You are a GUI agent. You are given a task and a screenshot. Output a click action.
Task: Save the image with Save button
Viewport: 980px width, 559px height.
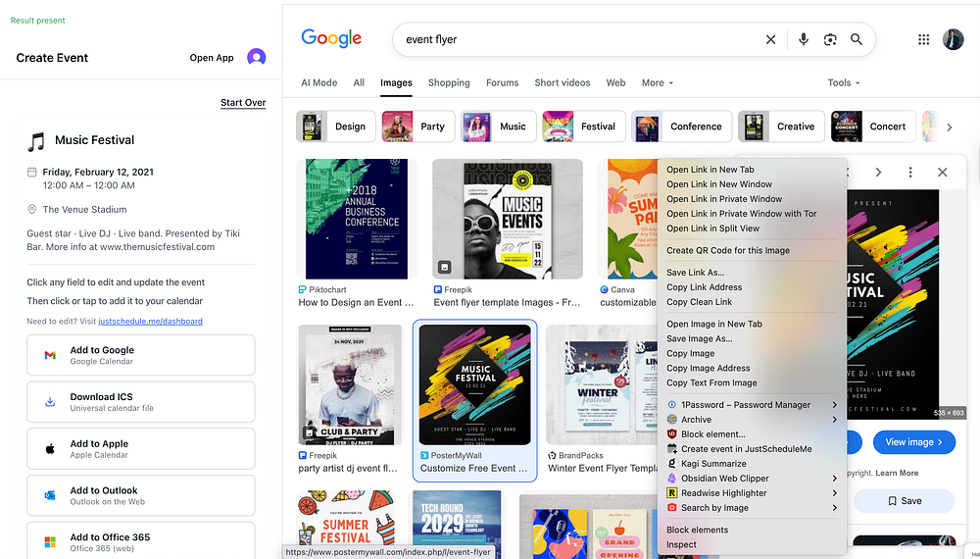905,501
